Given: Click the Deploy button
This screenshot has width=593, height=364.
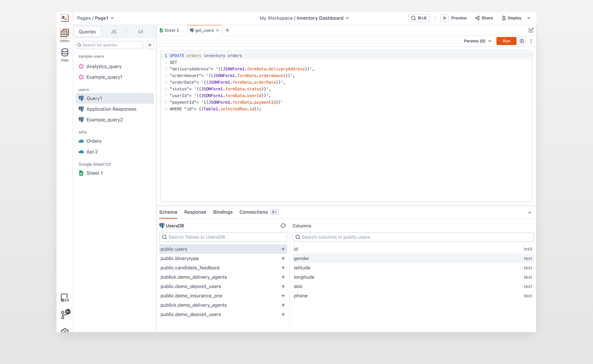Looking at the screenshot, I should point(512,18).
